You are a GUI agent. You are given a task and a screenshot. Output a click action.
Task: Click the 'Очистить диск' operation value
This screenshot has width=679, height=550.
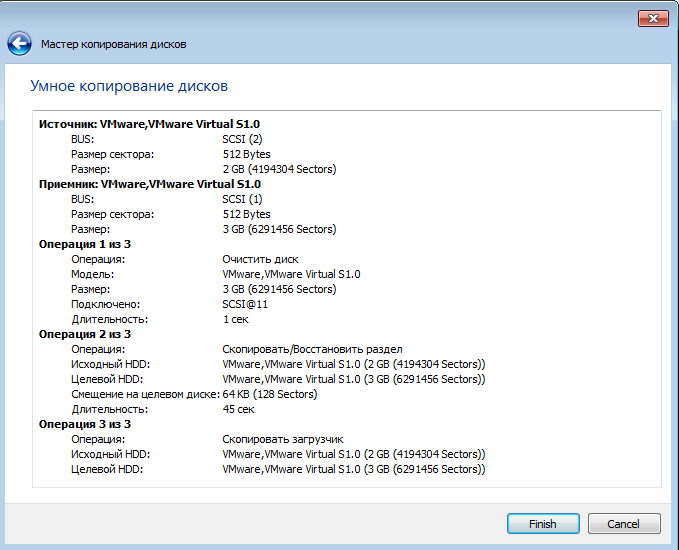pyautogui.click(x=260, y=259)
